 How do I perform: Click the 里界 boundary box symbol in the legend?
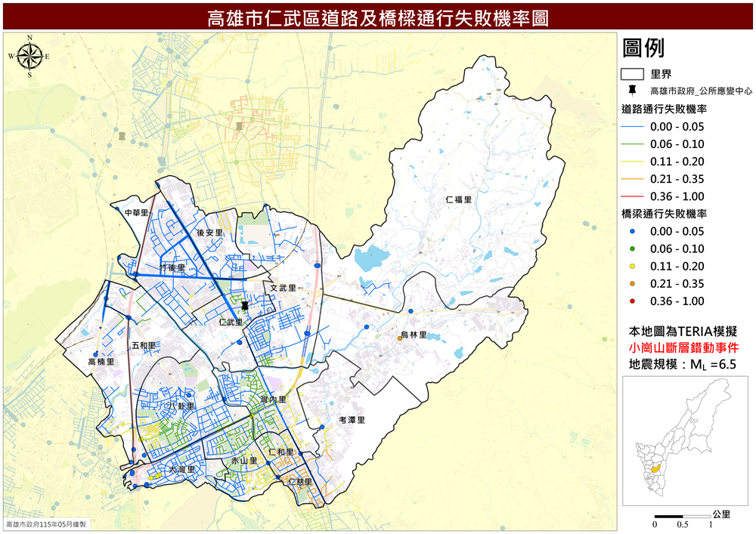point(632,74)
